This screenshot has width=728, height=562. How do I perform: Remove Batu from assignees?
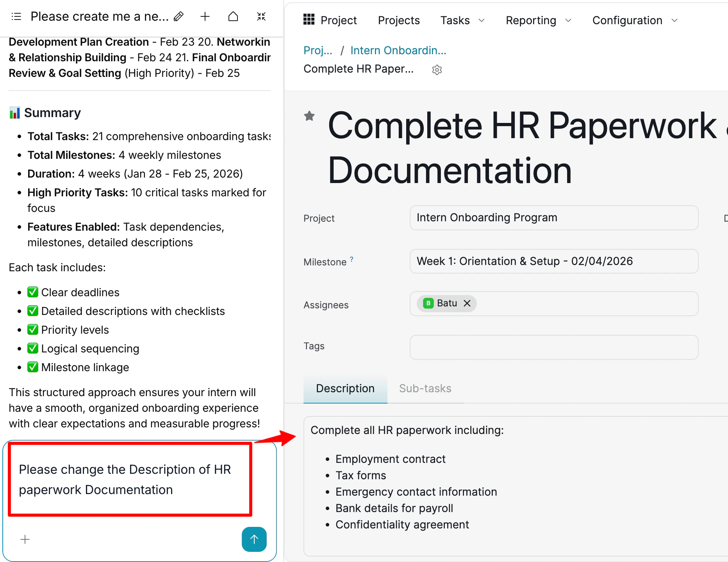[x=467, y=303]
